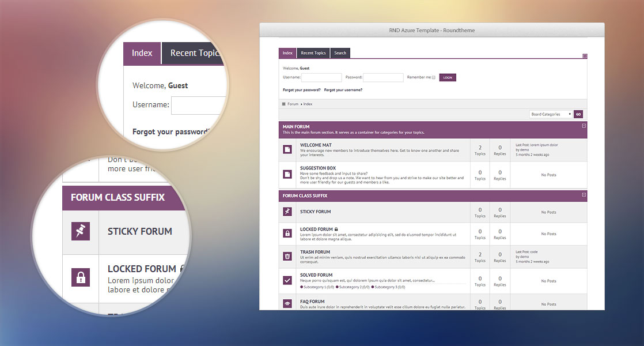Image resolution: width=644 pixels, height=346 pixels.
Task: Open the Recent Topics tab
Action: (x=313, y=53)
